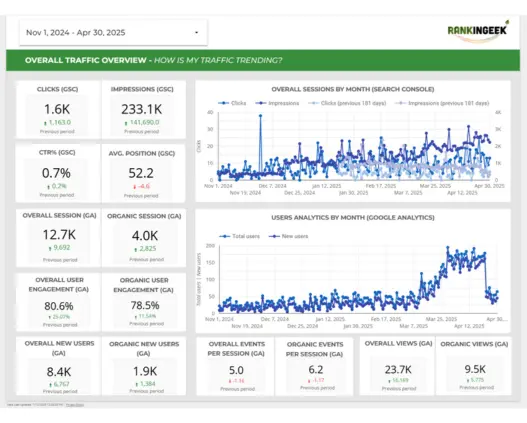Click the Overall Traffic Overview green header

263,60
